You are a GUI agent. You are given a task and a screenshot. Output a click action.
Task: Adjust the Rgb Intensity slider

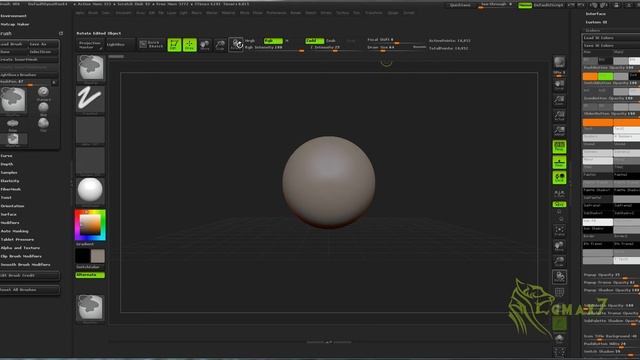point(274,48)
